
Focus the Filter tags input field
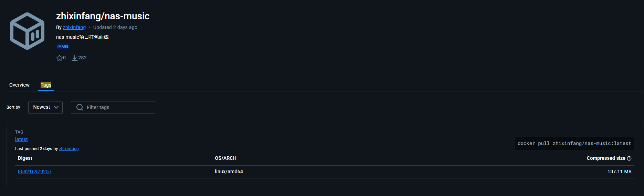[x=113, y=107]
